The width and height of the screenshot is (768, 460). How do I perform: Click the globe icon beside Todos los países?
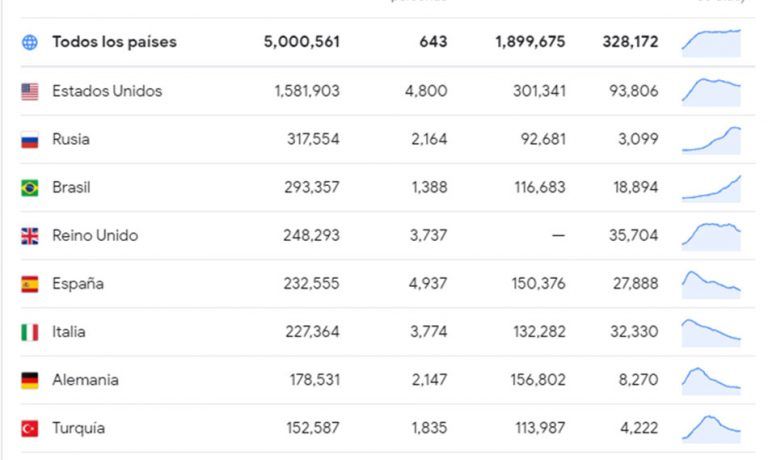coord(30,43)
